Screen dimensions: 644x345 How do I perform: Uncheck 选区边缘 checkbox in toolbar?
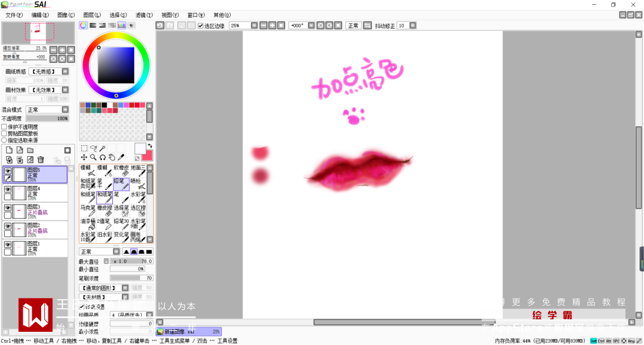tap(200, 26)
